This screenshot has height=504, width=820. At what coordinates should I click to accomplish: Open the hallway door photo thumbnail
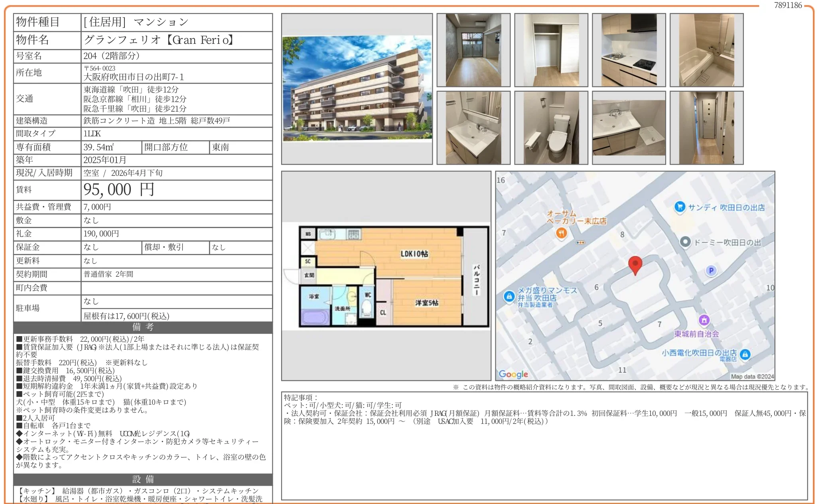click(x=706, y=128)
